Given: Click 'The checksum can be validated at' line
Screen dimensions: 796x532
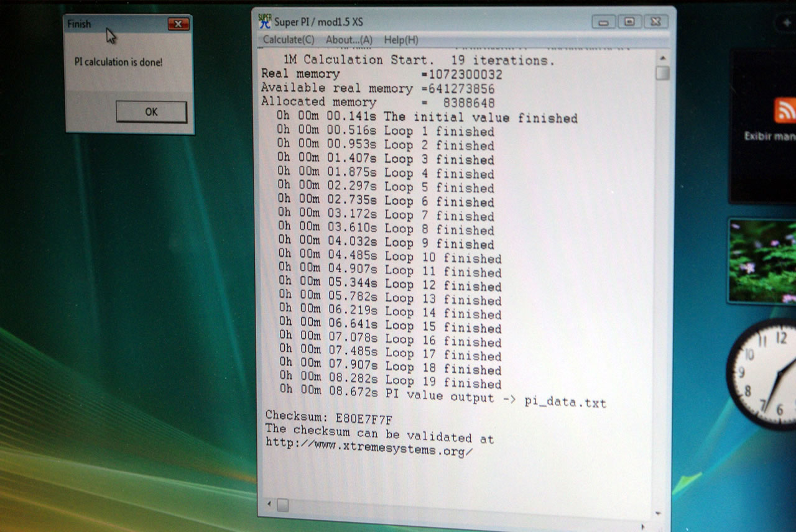Looking at the screenshot, I should (x=379, y=433).
